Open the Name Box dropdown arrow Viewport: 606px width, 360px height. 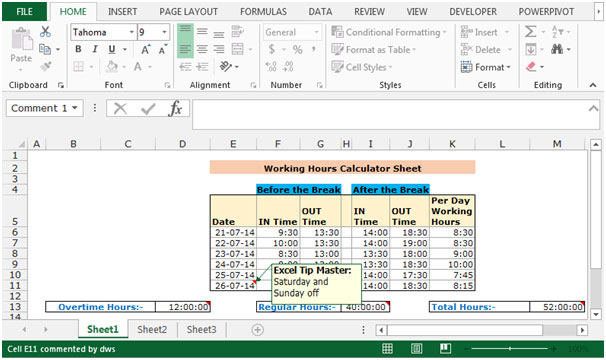(75, 108)
